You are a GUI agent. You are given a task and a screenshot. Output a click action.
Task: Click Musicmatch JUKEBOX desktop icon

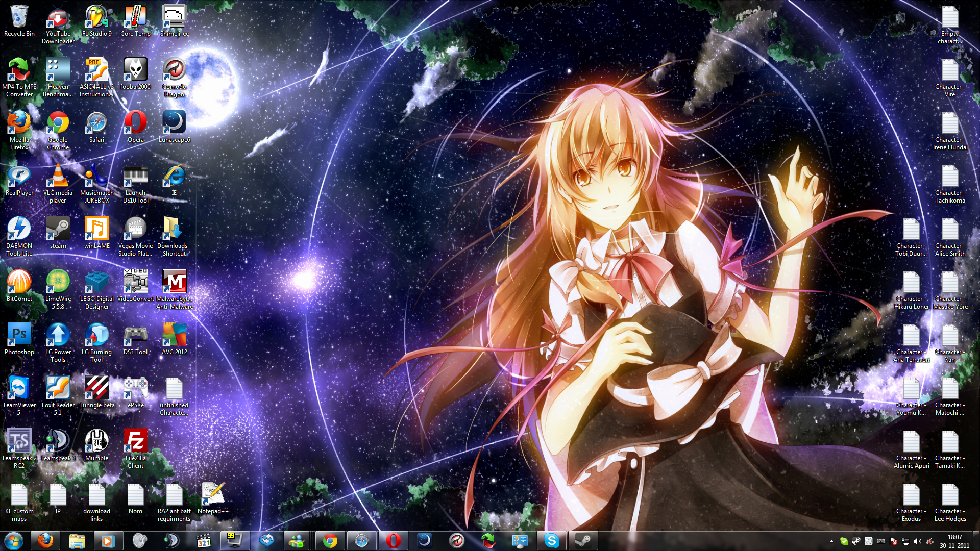(97, 183)
